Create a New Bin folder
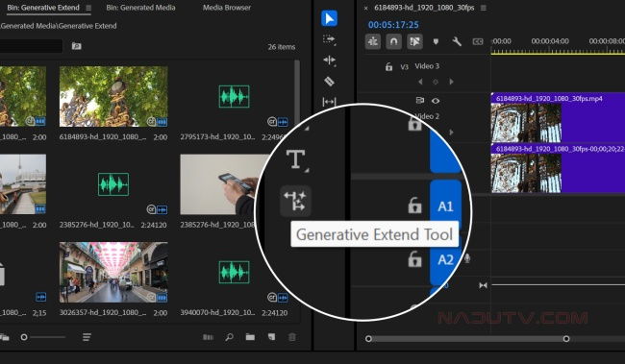 (250, 337)
